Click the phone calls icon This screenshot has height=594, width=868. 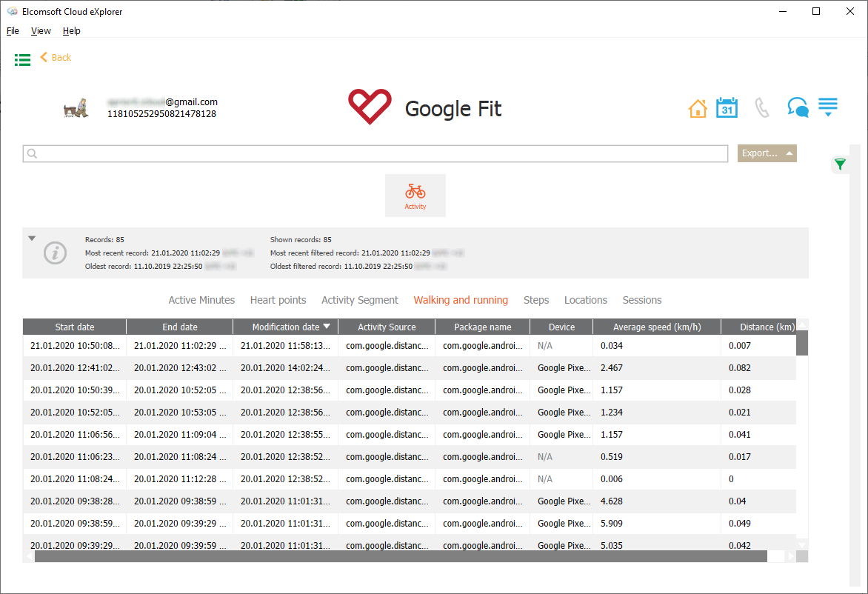click(x=762, y=107)
